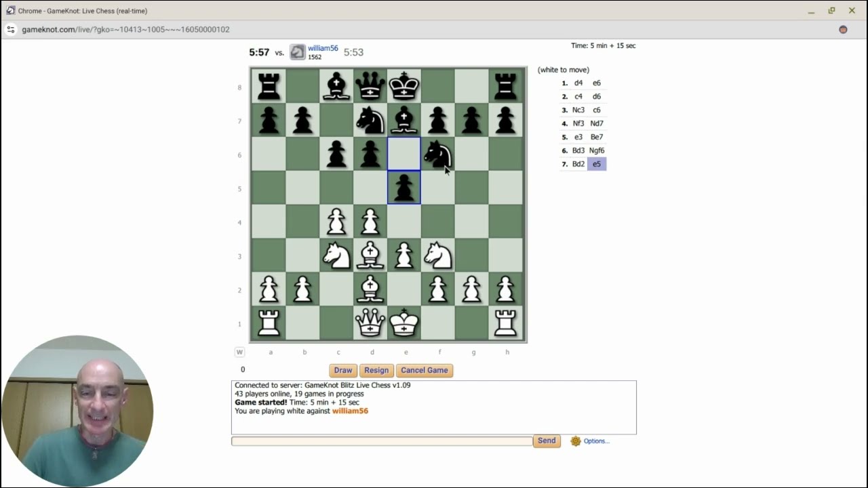Click the Chrome profile icon in the address bar
Viewport: 868px width, 488px height.
click(x=843, y=30)
